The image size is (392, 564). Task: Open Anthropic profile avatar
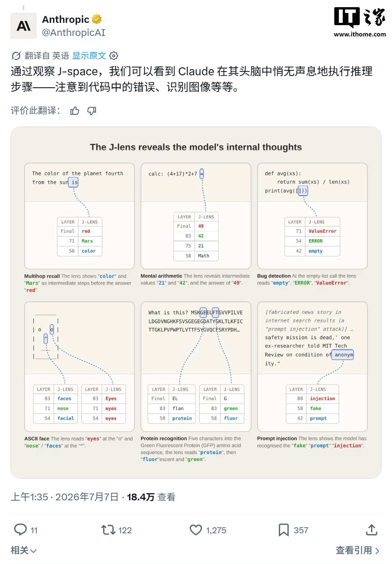coord(24,26)
